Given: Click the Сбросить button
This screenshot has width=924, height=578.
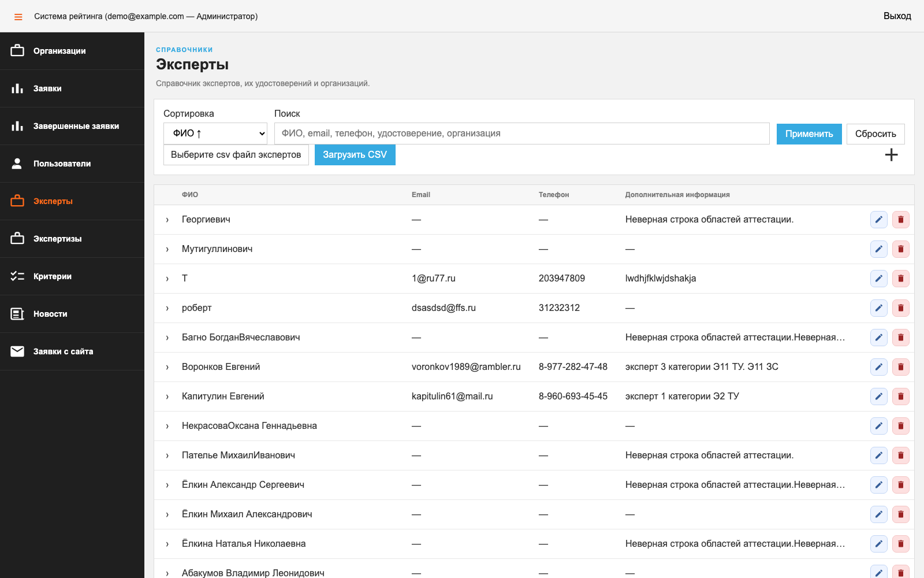Looking at the screenshot, I should 875,134.
